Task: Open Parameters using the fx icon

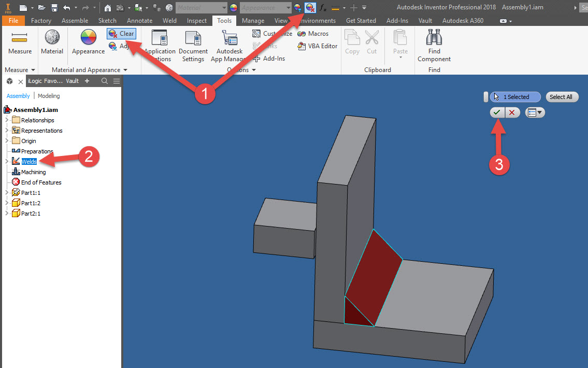Action: [323, 7]
